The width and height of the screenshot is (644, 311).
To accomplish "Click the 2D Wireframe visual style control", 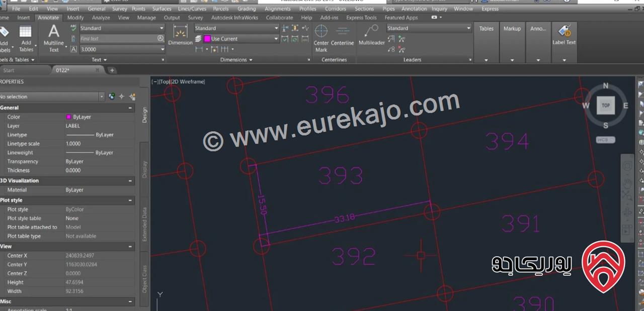I will click(188, 81).
